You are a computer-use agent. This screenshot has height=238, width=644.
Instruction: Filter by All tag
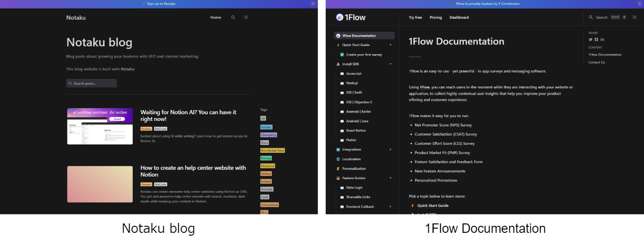[263, 119]
